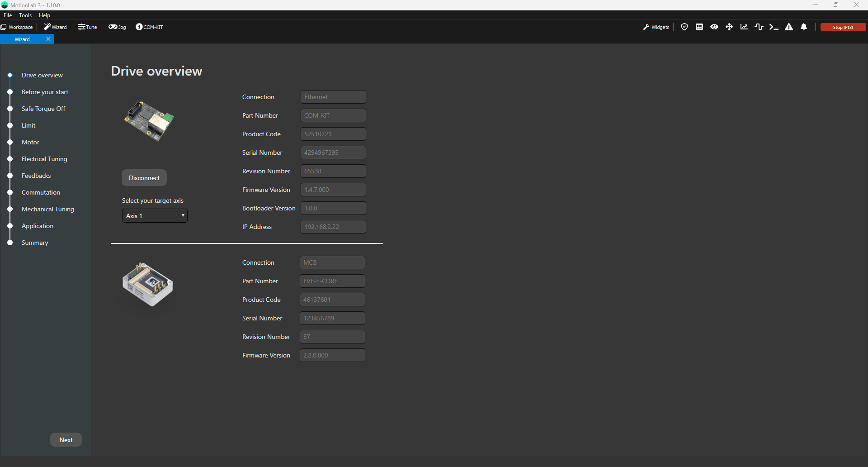The width and height of the screenshot is (868, 467).
Task: Click the four-way move arrows icon
Action: [729, 27]
